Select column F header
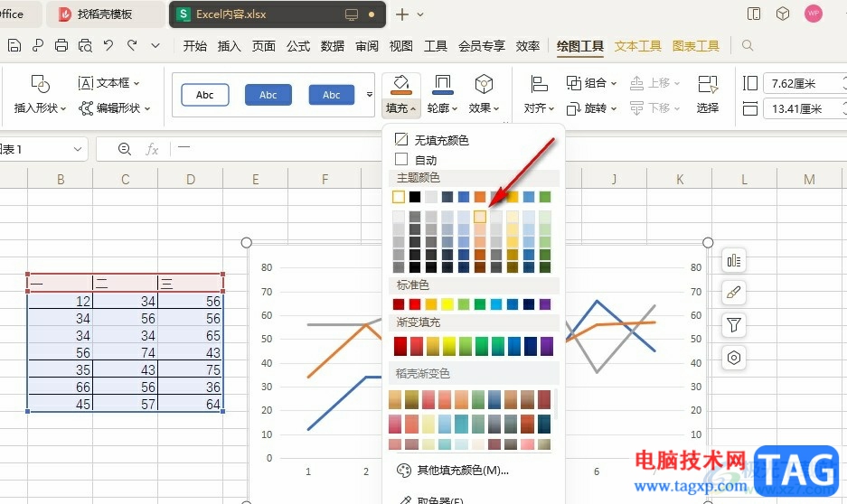This screenshot has width=847, height=504. (x=325, y=179)
